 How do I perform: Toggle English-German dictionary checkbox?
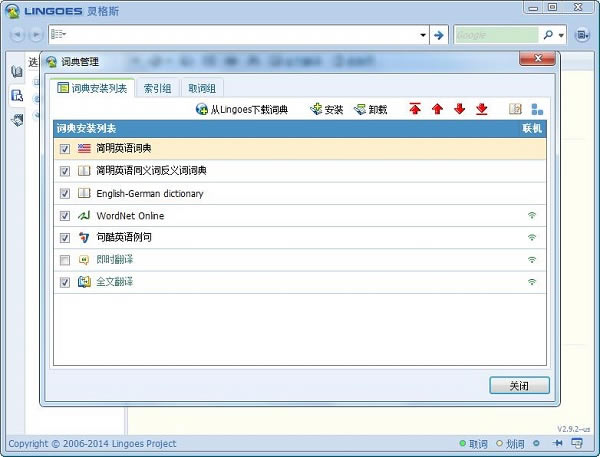[x=65, y=194]
